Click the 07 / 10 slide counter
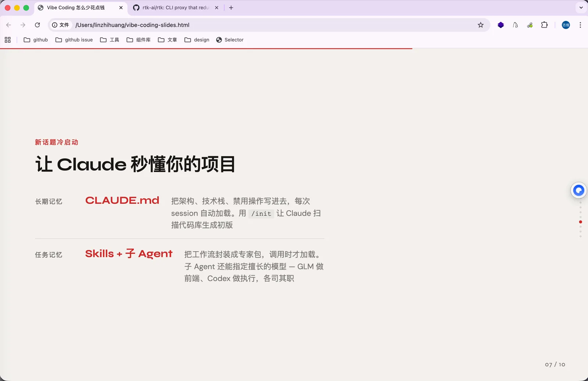The width and height of the screenshot is (588, 381). [x=555, y=364]
